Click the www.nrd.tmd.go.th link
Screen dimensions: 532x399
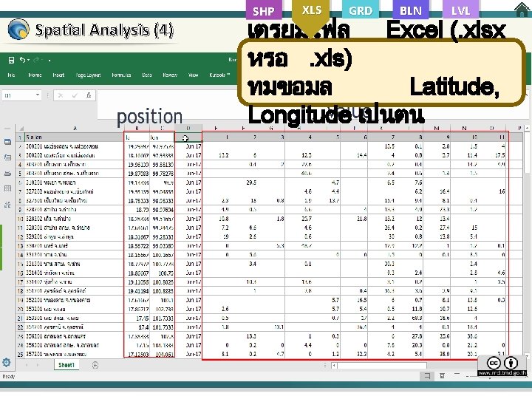[502, 373]
